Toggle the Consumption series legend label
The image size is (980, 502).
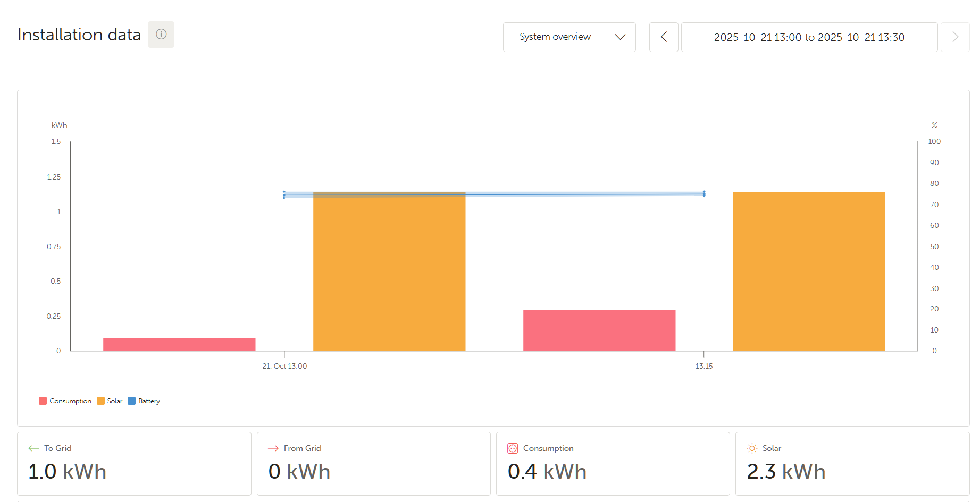click(x=70, y=401)
